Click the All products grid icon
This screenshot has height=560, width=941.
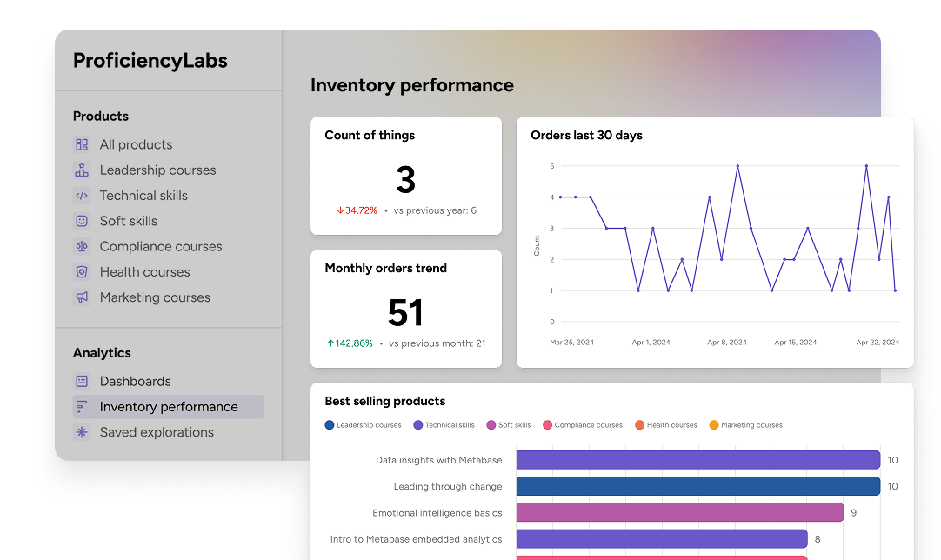82,145
